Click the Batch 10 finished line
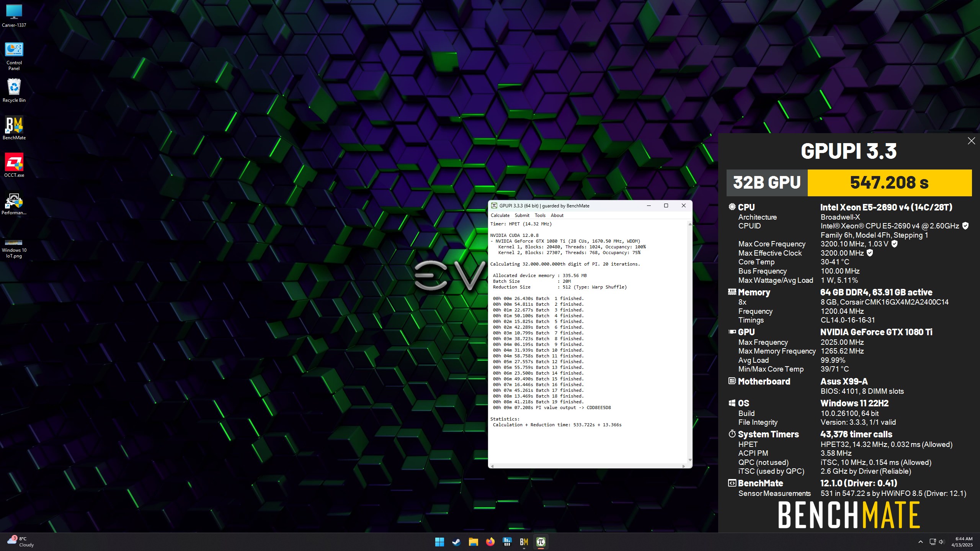The height and width of the screenshot is (551, 980). (538, 350)
